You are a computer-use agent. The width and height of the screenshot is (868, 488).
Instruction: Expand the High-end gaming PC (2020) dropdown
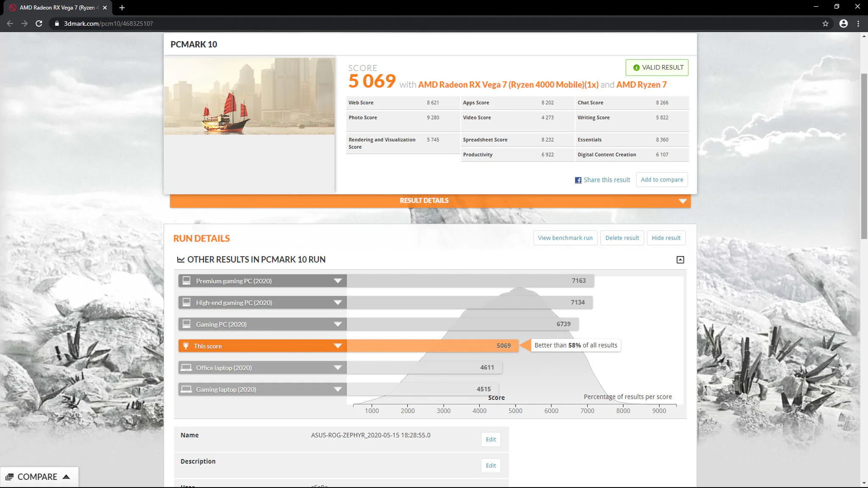click(x=337, y=302)
